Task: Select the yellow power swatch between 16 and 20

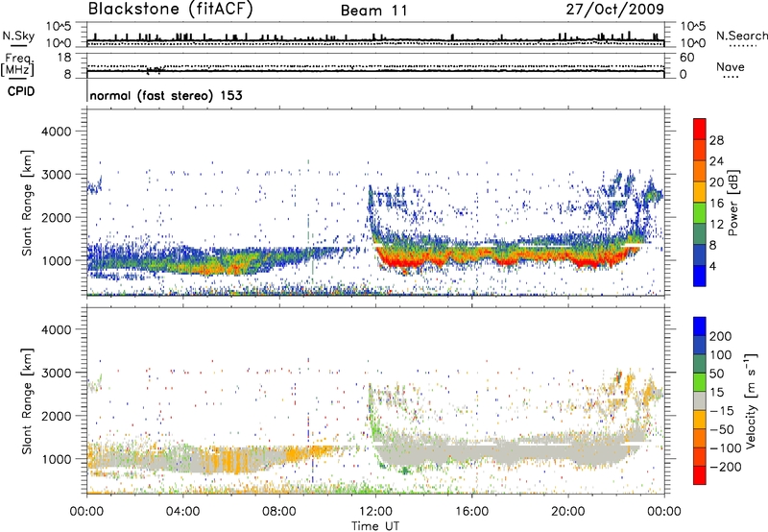Action: [700, 192]
